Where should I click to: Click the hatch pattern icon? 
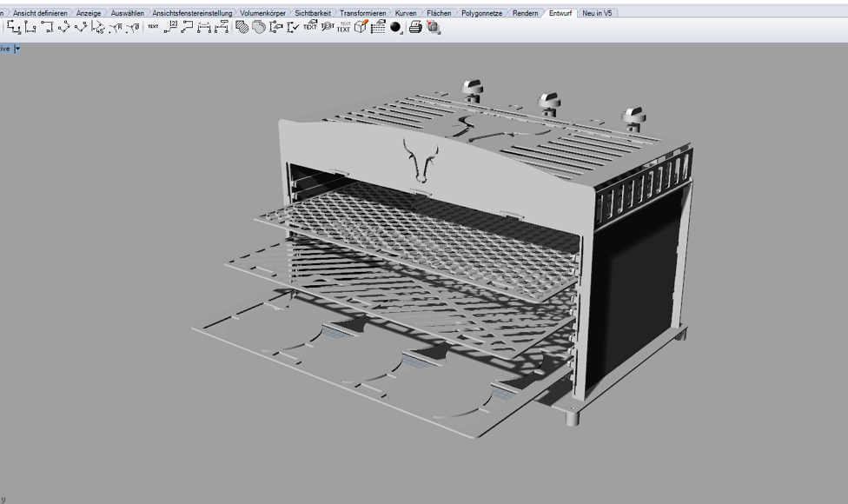tap(242, 28)
